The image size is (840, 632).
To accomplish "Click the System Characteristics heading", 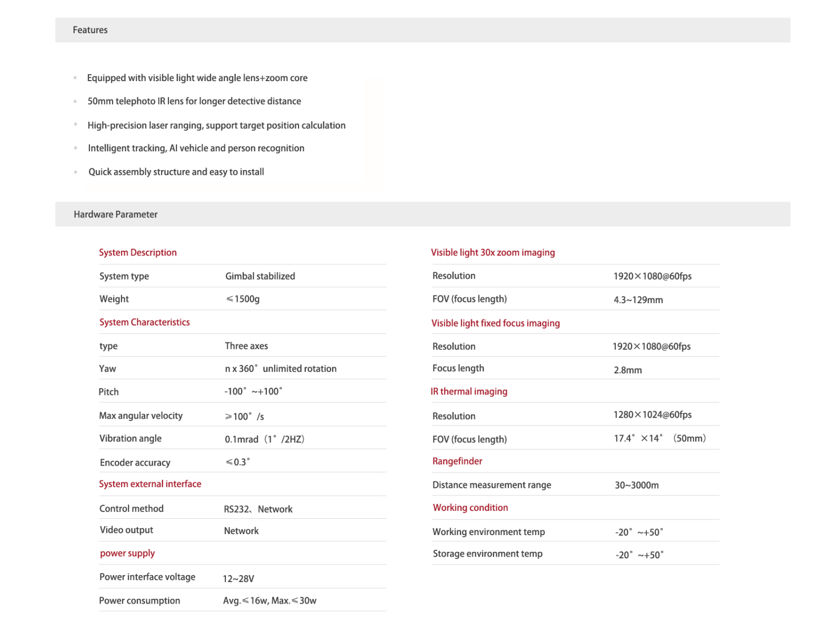I will pyautogui.click(x=145, y=322).
